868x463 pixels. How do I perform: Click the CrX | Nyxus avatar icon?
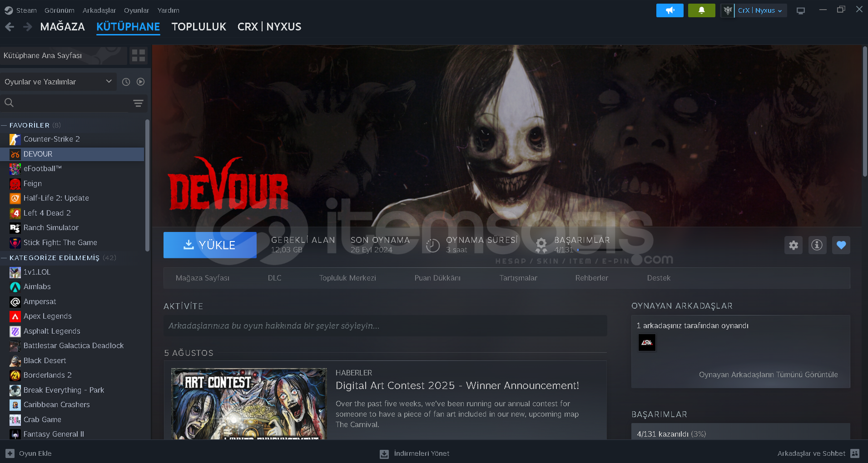(728, 10)
